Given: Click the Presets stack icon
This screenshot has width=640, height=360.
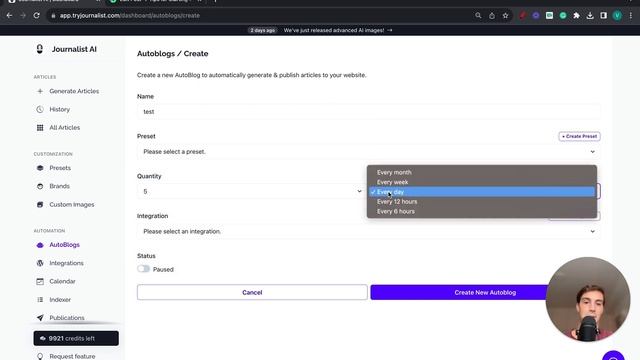Looking at the screenshot, I should pyautogui.click(x=40, y=168).
